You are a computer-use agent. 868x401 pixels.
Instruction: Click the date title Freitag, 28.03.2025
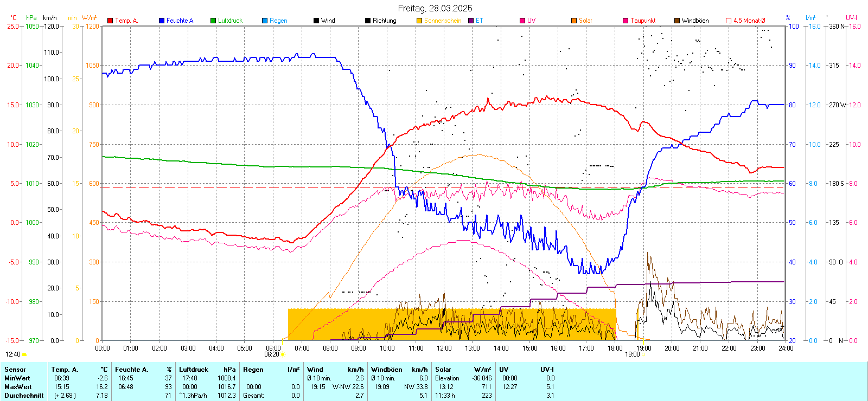point(435,8)
